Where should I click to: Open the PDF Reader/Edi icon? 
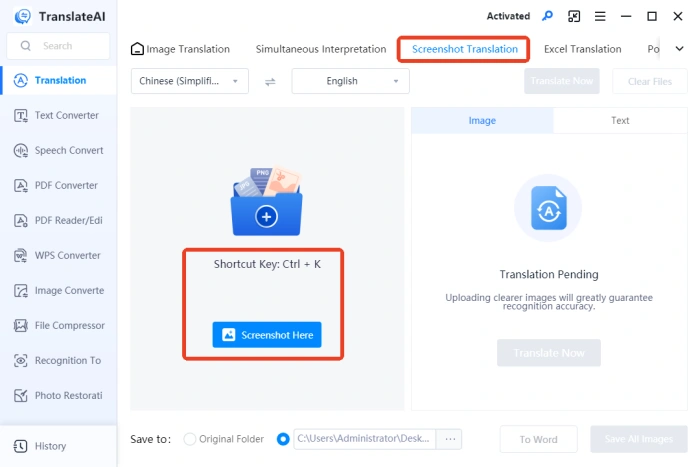click(x=21, y=221)
